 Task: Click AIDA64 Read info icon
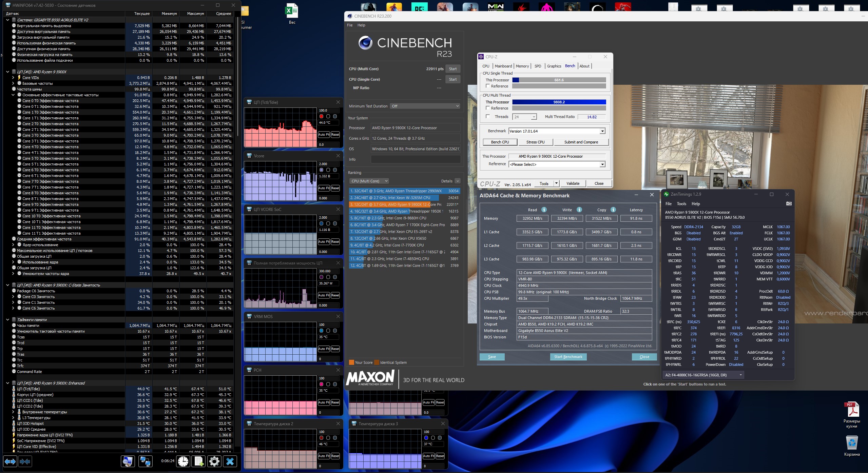[544, 210]
